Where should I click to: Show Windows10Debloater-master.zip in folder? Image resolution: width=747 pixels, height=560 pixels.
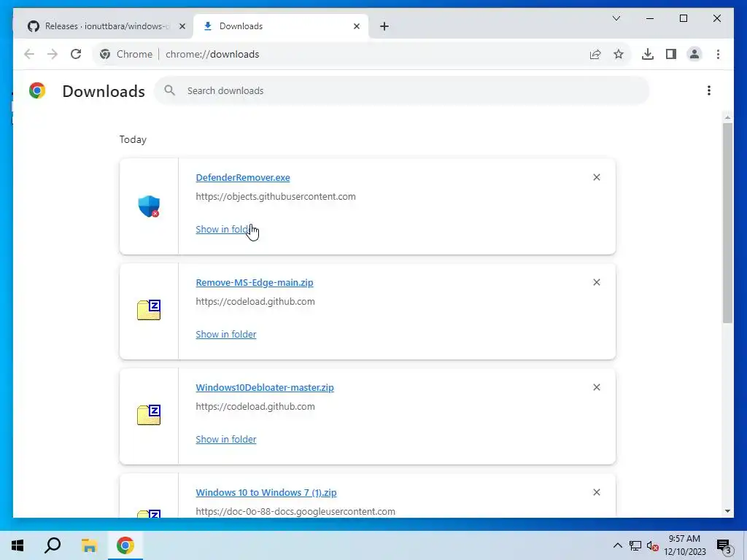tap(226, 440)
